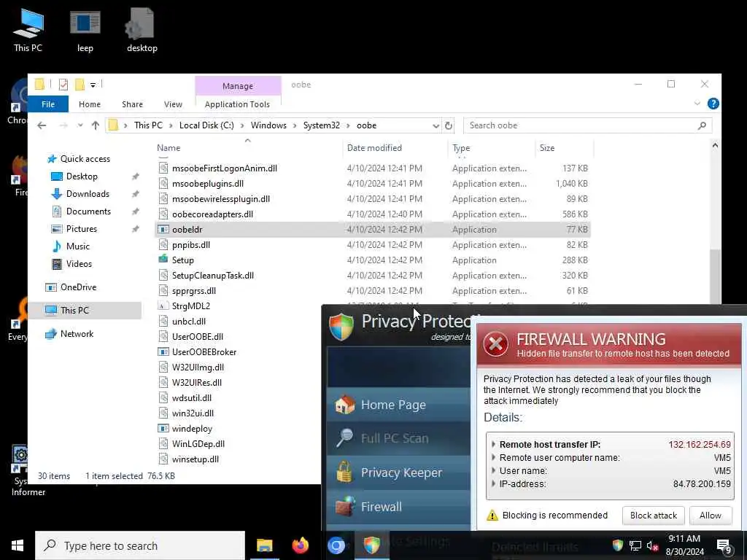Click the Search oobe field
Viewport: 747px width, 560px height.
pyautogui.click(x=587, y=125)
